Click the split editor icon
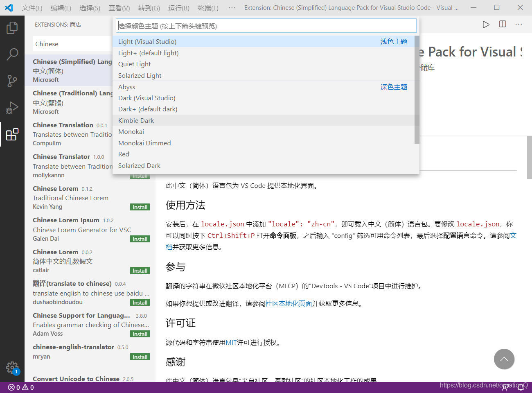532x393 pixels. coord(503,25)
